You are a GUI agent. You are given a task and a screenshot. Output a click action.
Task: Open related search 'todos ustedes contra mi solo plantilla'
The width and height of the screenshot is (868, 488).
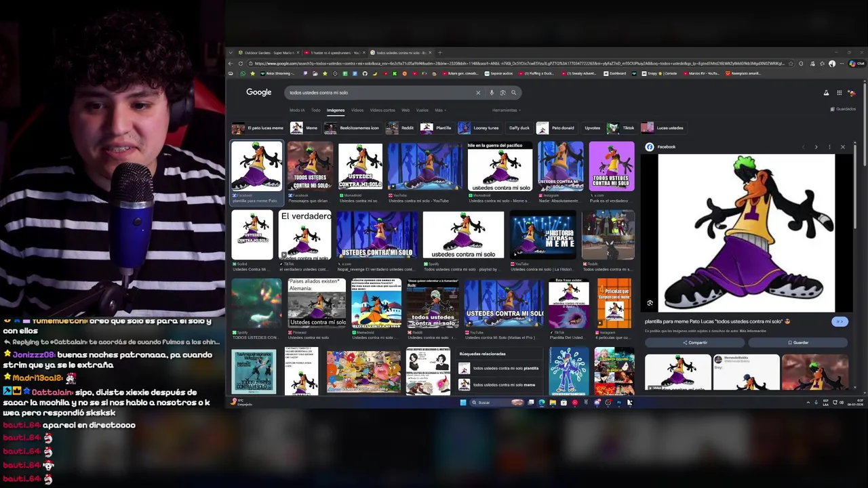[x=499, y=369]
